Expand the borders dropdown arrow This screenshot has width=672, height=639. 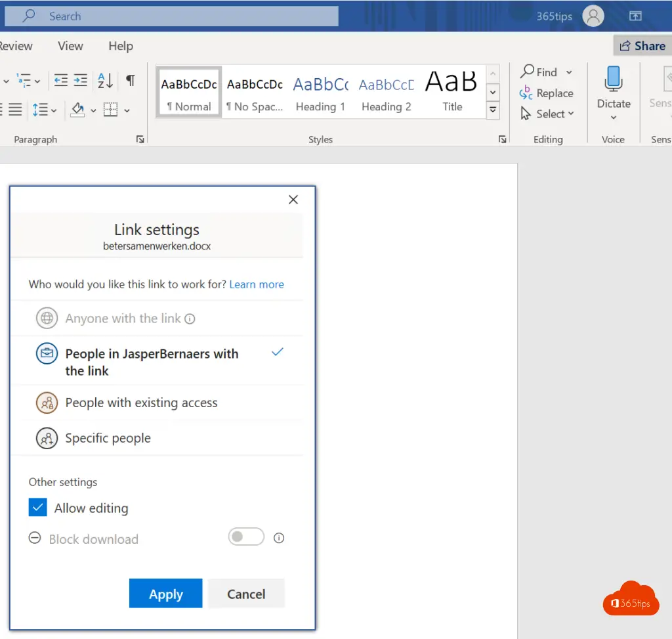[x=127, y=110]
